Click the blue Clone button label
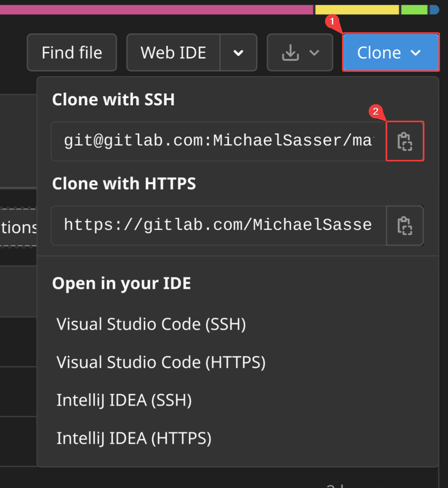Image resolution: width=448 pixels, height=488 pixels. (379, 52)
